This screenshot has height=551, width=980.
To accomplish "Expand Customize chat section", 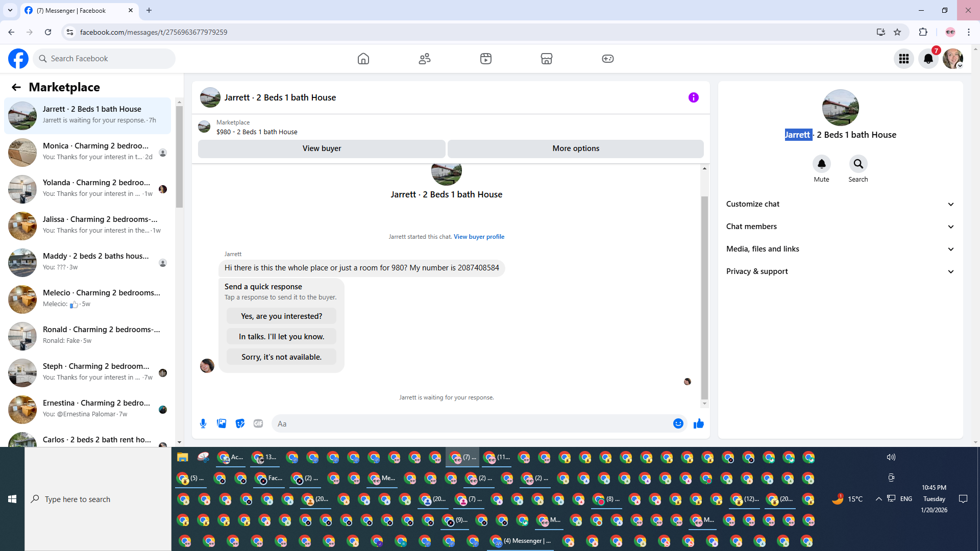I will click(x=840, y=204).
